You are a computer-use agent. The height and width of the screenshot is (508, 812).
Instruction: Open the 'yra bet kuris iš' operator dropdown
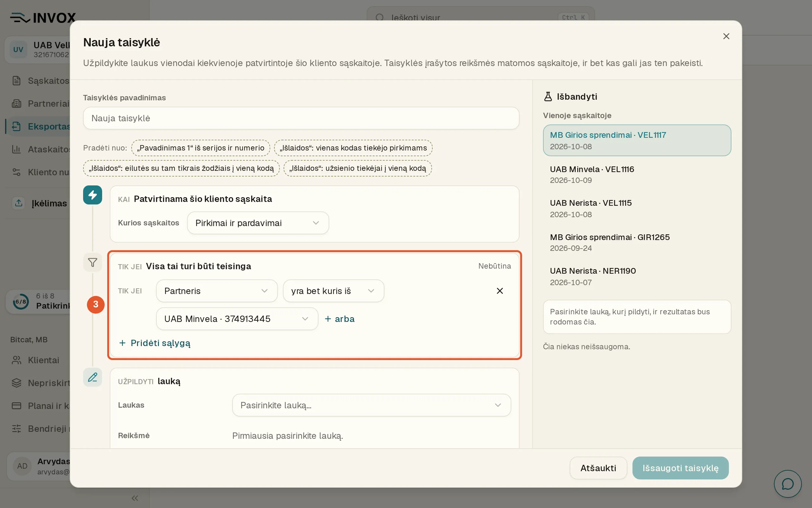[x=334, y=291]
